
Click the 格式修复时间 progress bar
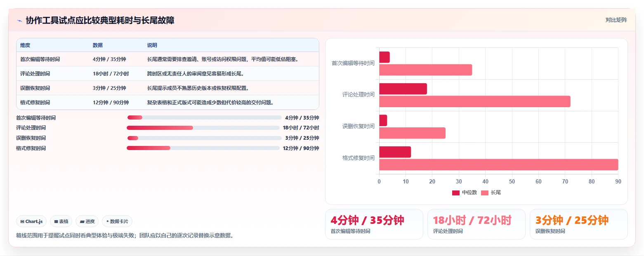203,148
